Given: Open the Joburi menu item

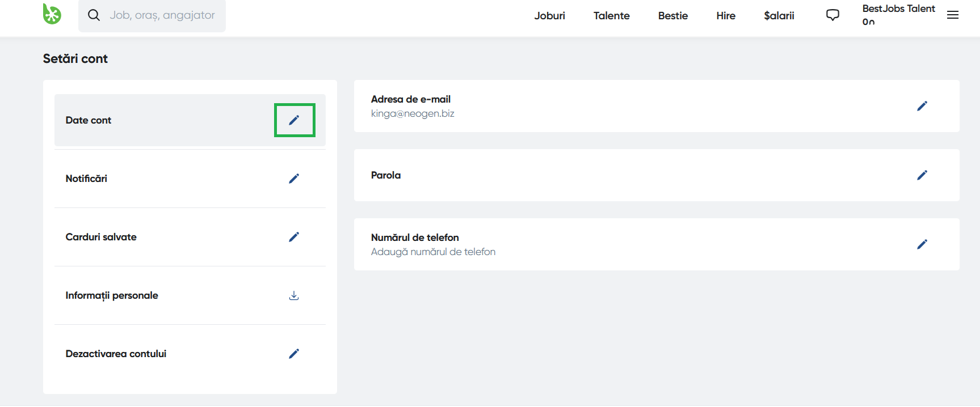Looking at the screenshot, I should point(549,16).
